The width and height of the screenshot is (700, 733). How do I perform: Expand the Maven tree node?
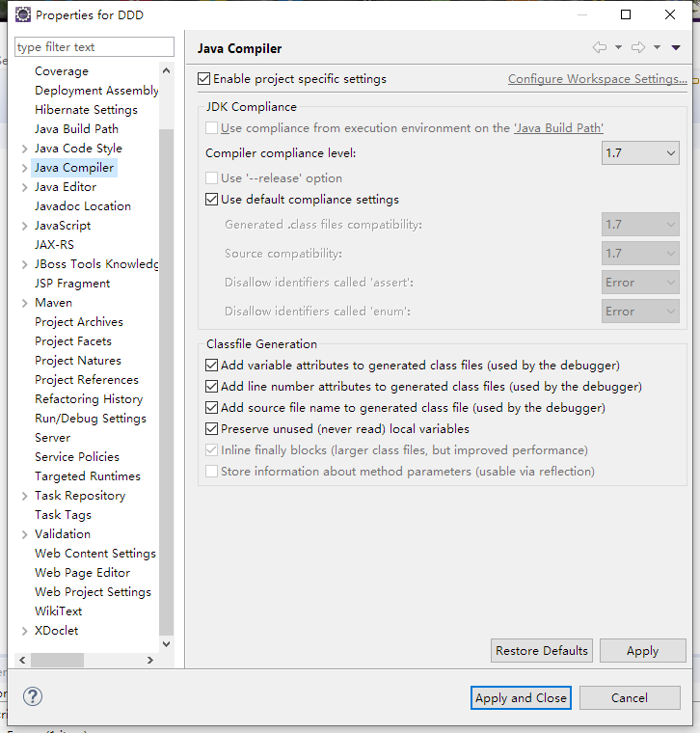[x=25, y=304]
